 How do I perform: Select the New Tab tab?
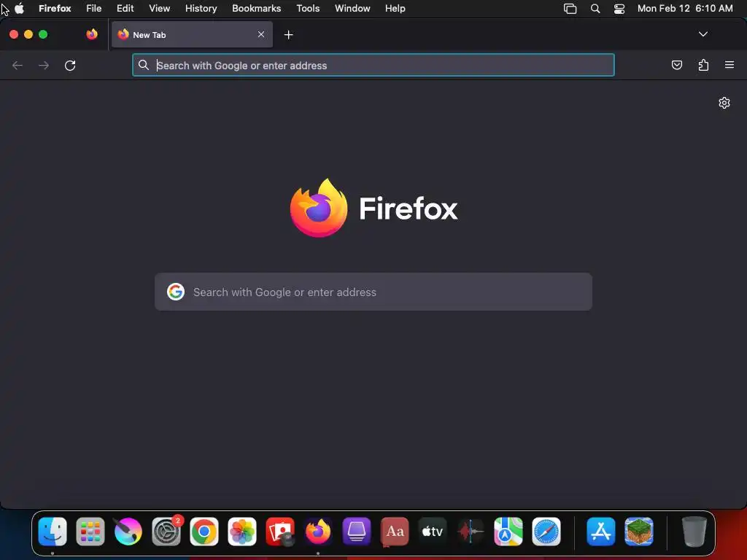192,34
